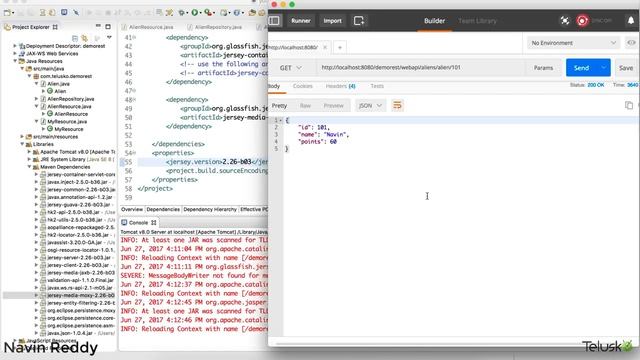640x360 pixels.
Task: Expand AlienRepository.java in tree
Action: coord(37,99)
